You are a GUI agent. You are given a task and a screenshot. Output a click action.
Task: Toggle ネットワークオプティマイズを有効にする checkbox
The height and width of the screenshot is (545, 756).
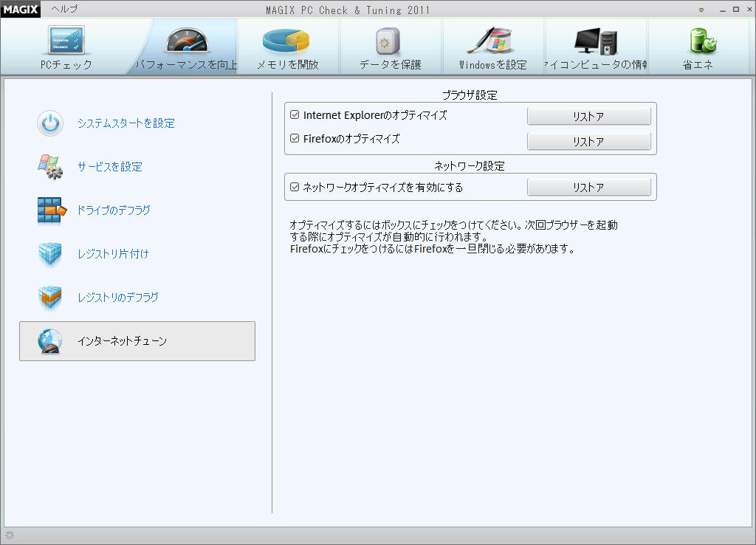[295, 187]
